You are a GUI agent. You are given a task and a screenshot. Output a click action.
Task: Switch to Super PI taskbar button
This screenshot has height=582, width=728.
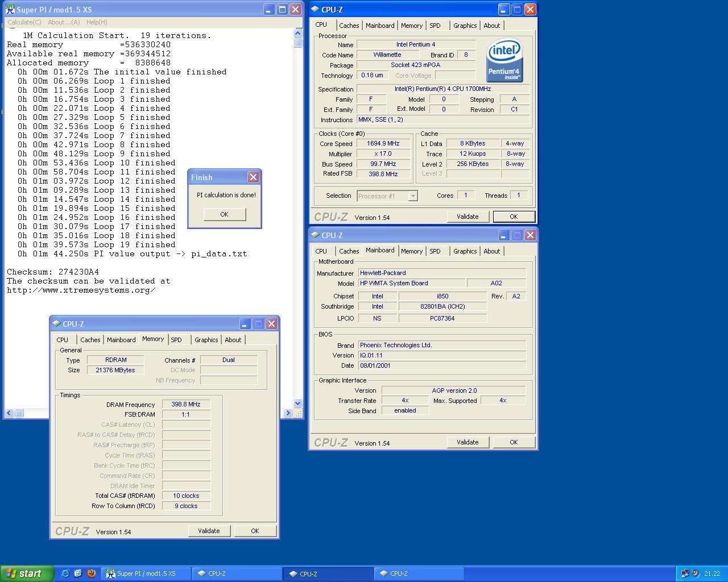146,573
